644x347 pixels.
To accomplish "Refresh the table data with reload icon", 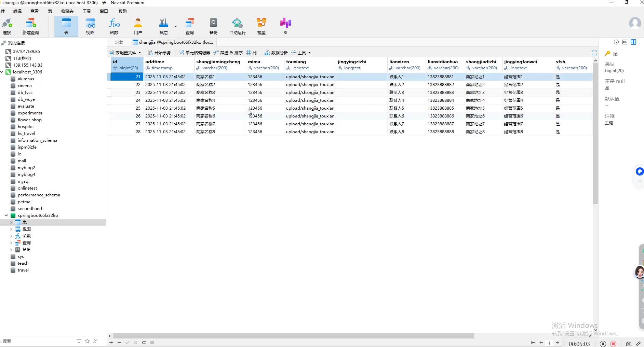I will [x=144, y=343].
